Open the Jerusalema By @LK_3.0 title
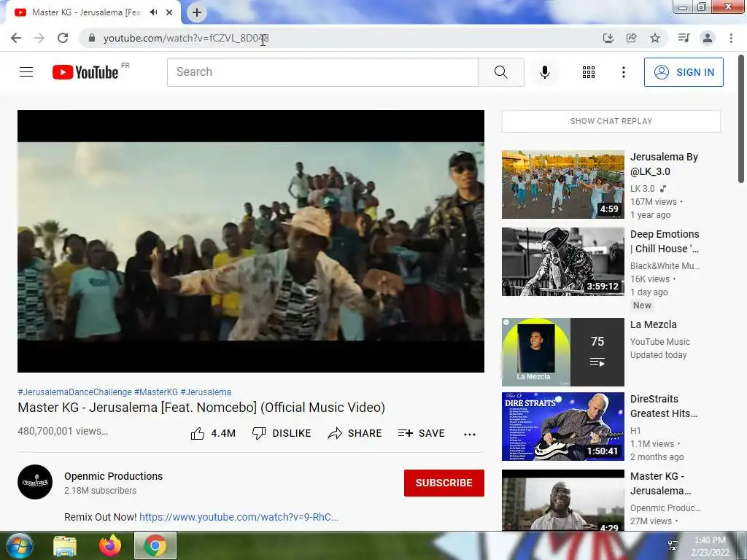The height and width of the screenshot is (560, 747). [x=664, y=164]
